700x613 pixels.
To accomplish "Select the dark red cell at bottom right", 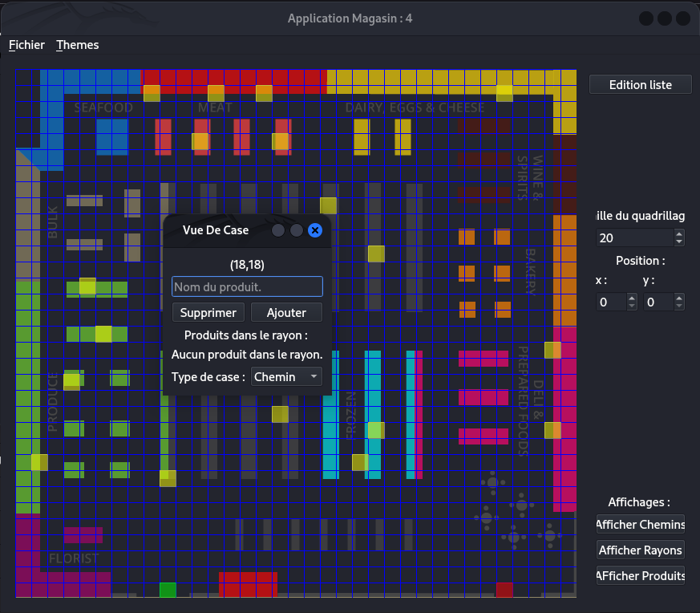I will click(504, 590).
